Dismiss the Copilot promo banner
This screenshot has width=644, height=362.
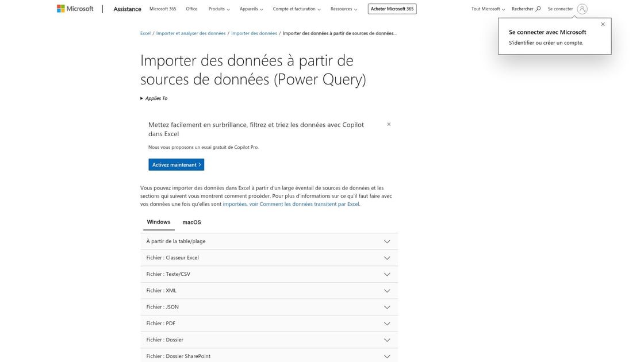point(389,124)
